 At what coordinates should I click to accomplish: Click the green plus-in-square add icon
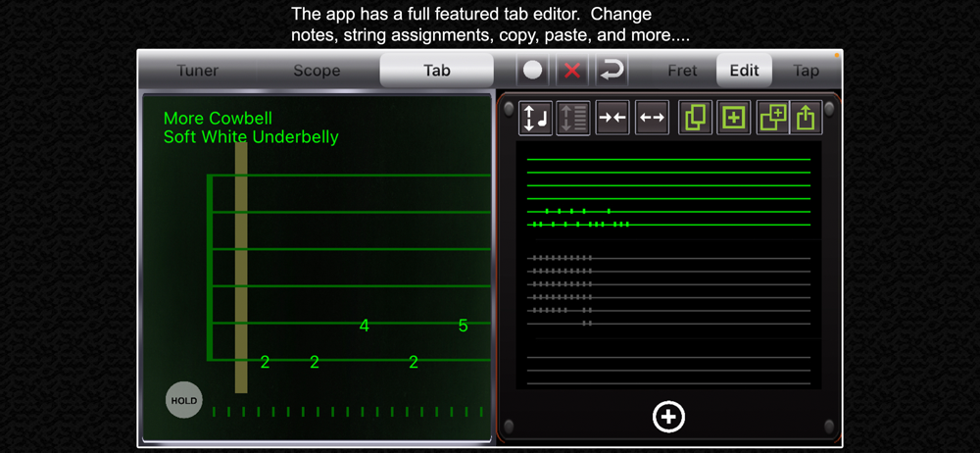click(733, 118)
